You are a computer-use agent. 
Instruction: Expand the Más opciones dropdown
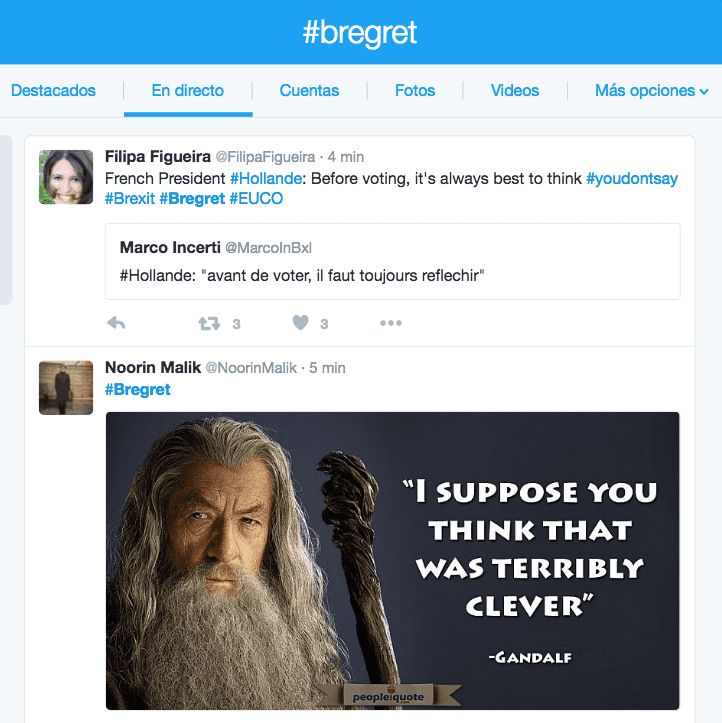click(x=651, y=91)
